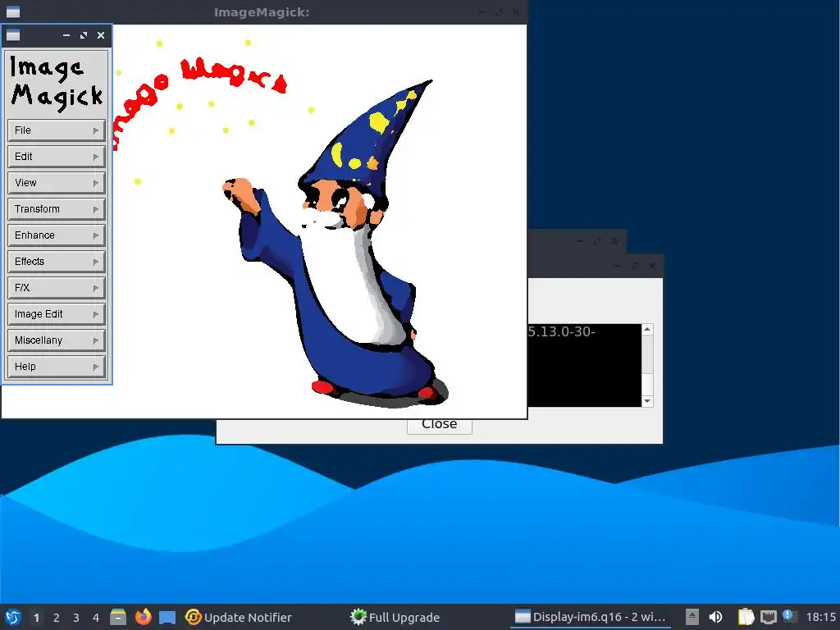
Task: Click the 5.13.0-30- text in dialog
Action: [x=561, y=331]
